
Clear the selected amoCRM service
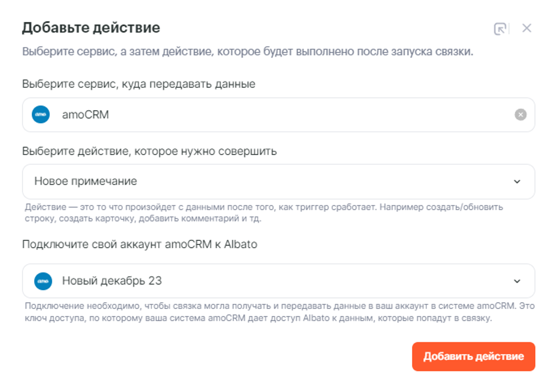[x=520, y=115]
